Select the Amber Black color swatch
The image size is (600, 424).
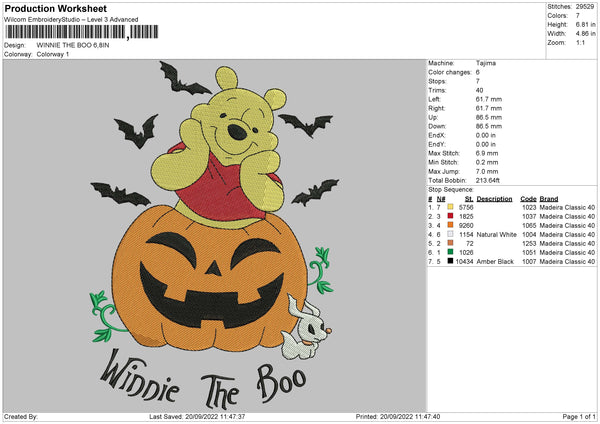(x=450, y=261)
